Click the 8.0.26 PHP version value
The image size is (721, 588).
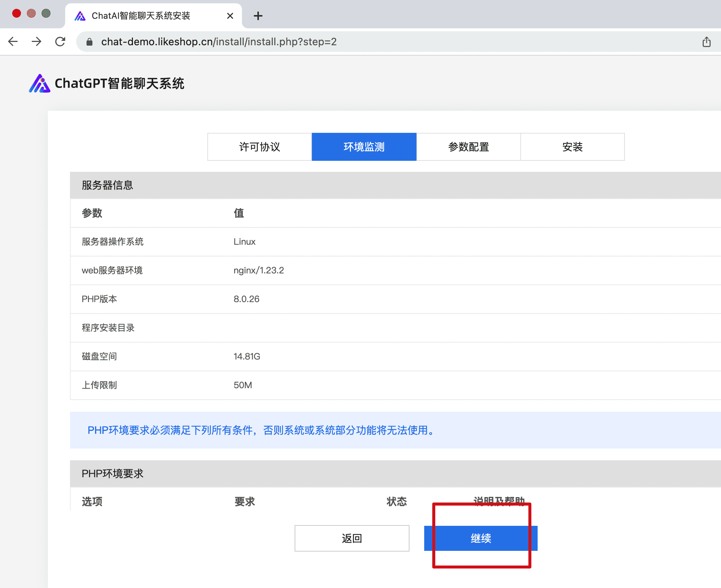tap(247, 299)
